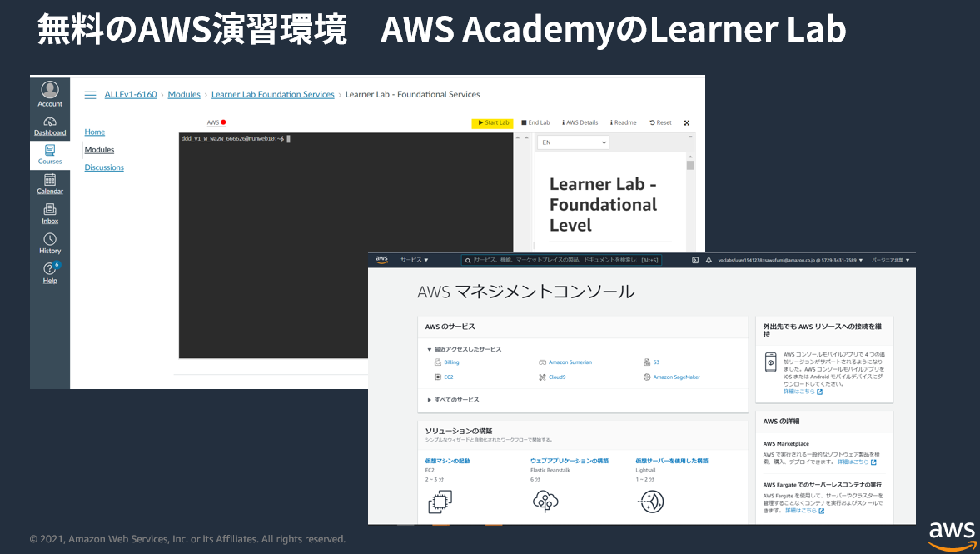980x554 pixels.
Task: Expand すべてのサービス section
Action: (x=453, y=400)
